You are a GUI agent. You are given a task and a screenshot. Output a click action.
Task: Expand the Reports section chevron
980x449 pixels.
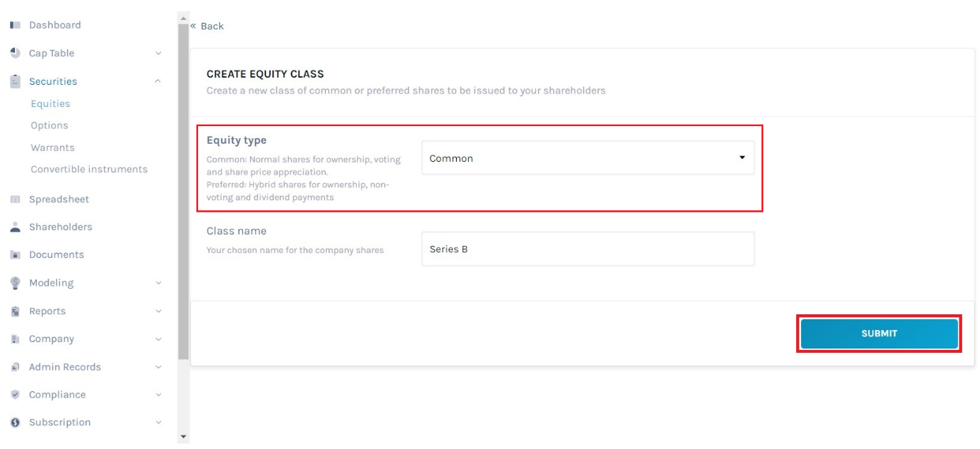pyautogui.click(x=158, y=311)
